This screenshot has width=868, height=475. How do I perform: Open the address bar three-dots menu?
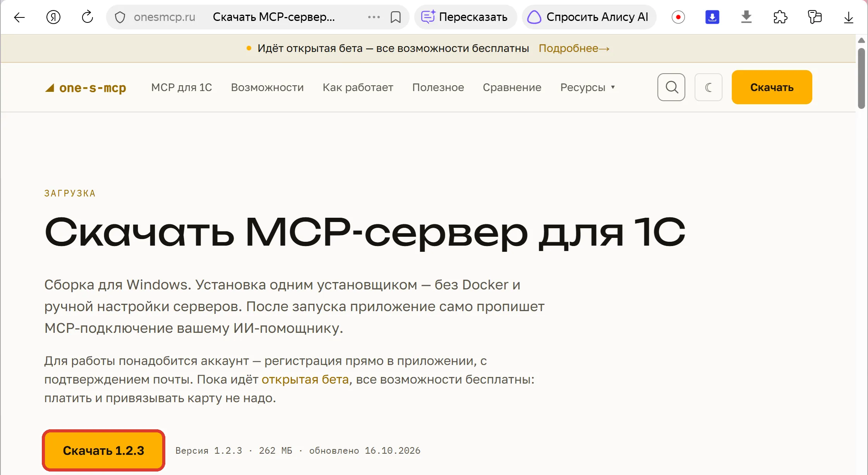click(374, 17)
